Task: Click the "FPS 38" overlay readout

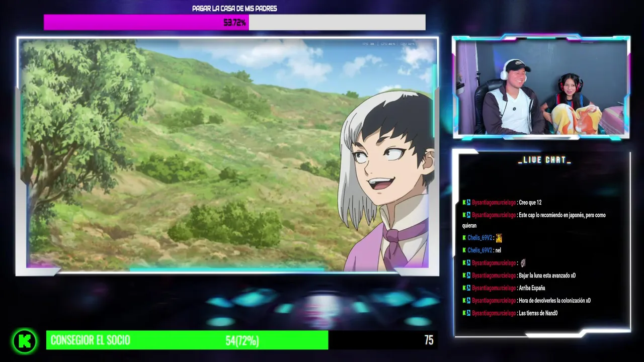Action: coord(368,44)
